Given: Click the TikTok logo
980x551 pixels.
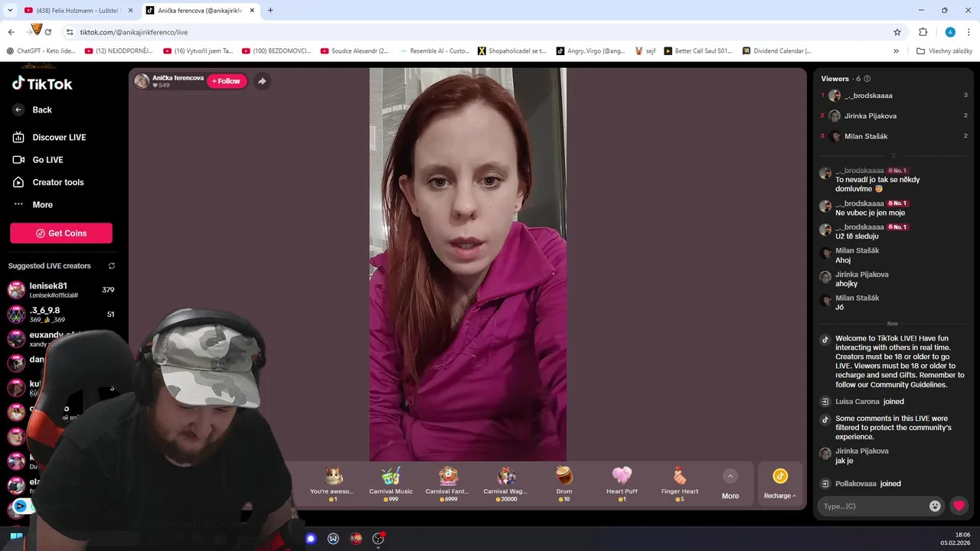Looking at the screenshot, I should coord(42,83).
